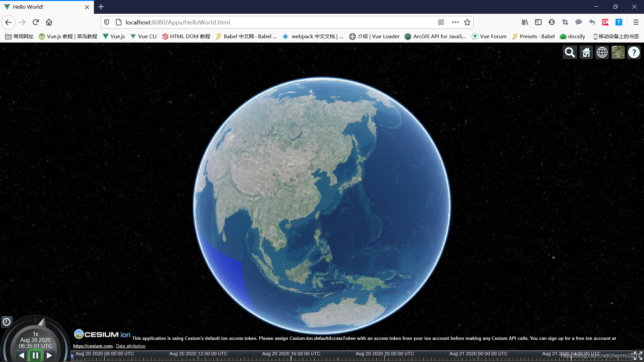Open Cesium navigation help
The width and height of the screenshot is (644, 362).
pos(634,53)
